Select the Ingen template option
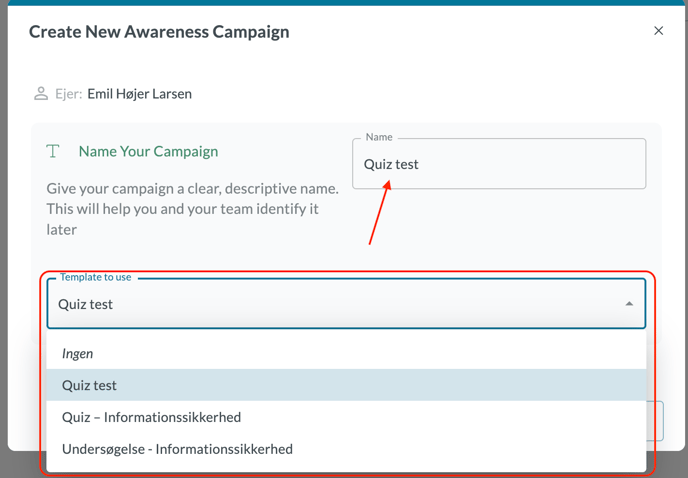This screenshot has width=688, height=478. 77,353
